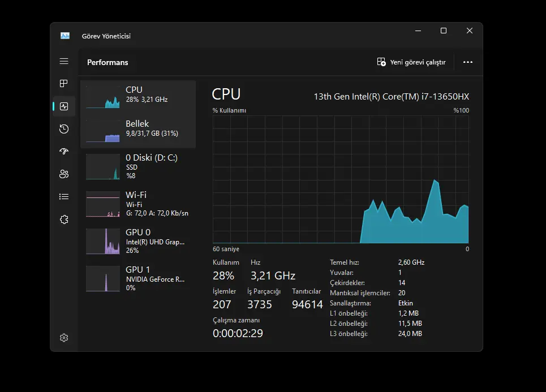This screenshot has height=392, width=546.
Task: Click the Temel hız value 2,60 GHz
Action: pos(411,262)
